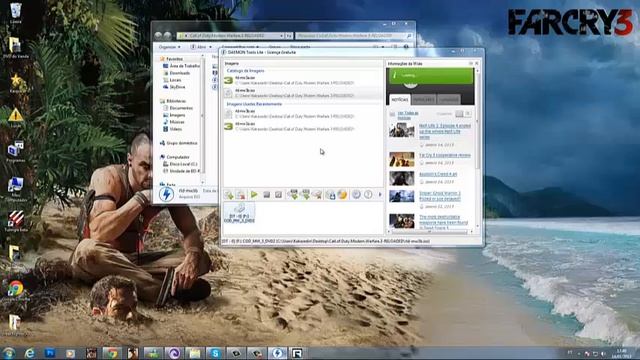This screenshot has width=640, height=360.
Task: Select Músicas under Bibliotecas
Action: coord(174,122)
